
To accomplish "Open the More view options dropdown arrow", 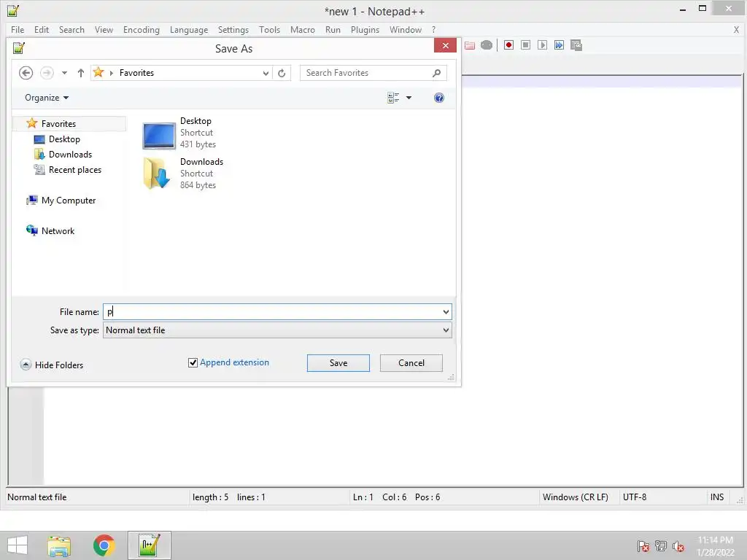I will click(x=409, y=98).
